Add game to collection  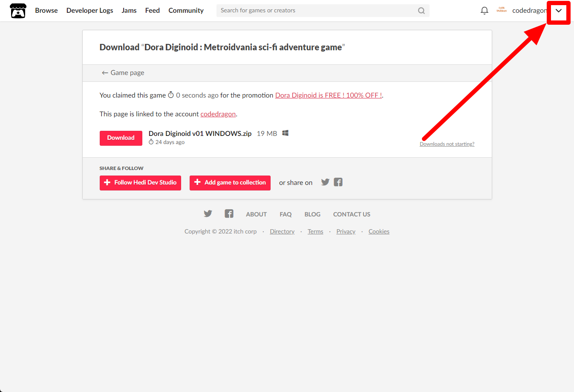pyautogui.click(x=230, y=183)
